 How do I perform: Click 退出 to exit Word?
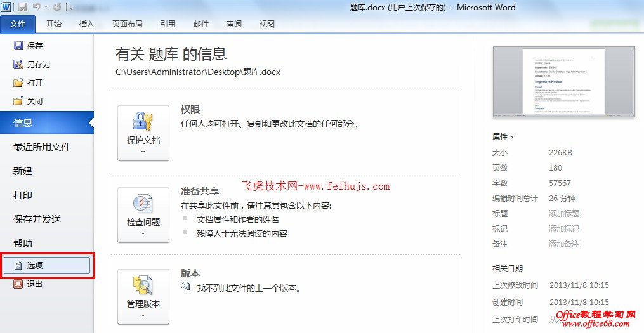[x=28, y=284]
